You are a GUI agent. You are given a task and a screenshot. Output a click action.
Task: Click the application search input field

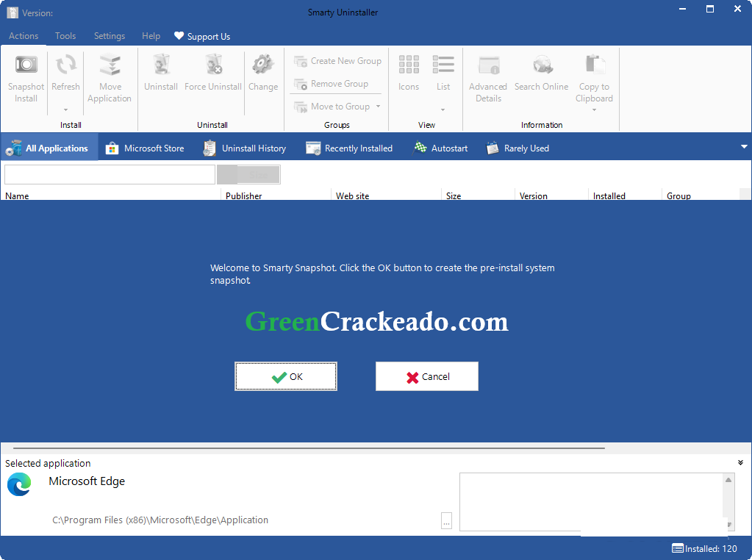point(109,174)
